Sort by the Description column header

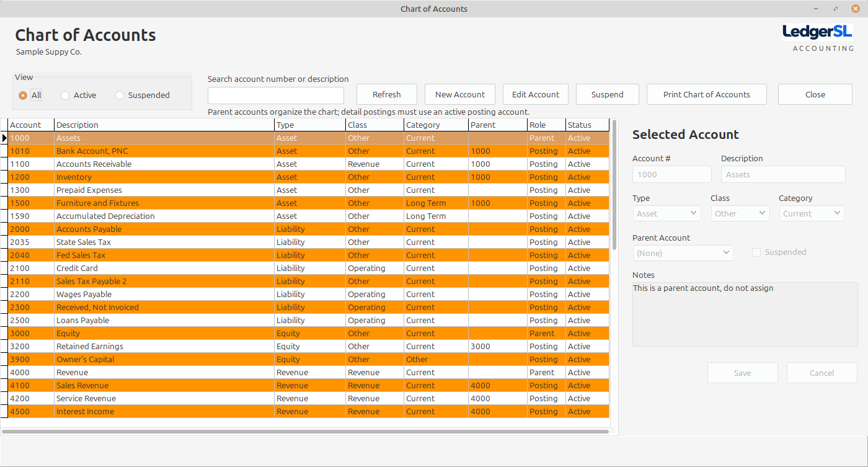click(x=164, y=125)
